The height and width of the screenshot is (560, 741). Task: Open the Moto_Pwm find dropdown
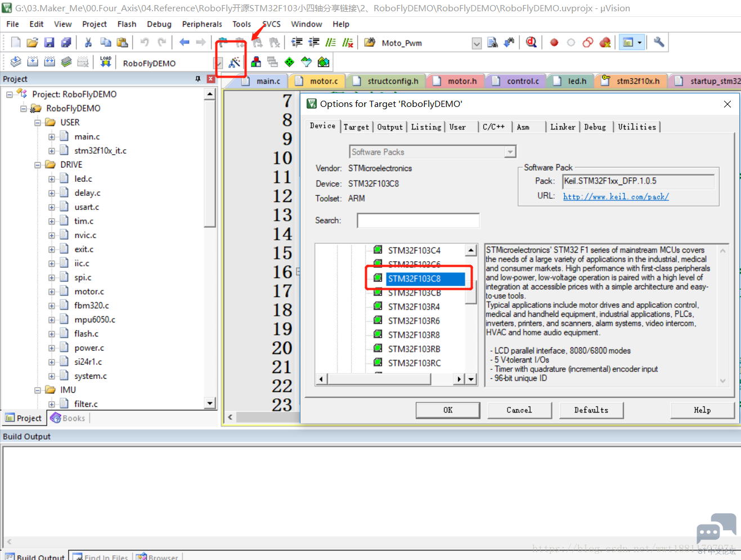tap(477, 43)
